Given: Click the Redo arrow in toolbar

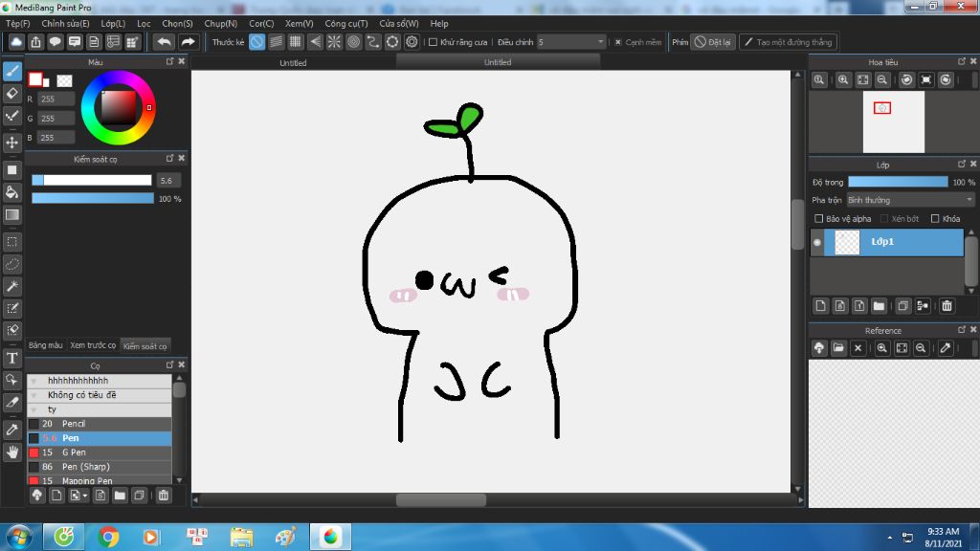Looking at the screenshot, I should pyautogui.click(x=188, y=42).
